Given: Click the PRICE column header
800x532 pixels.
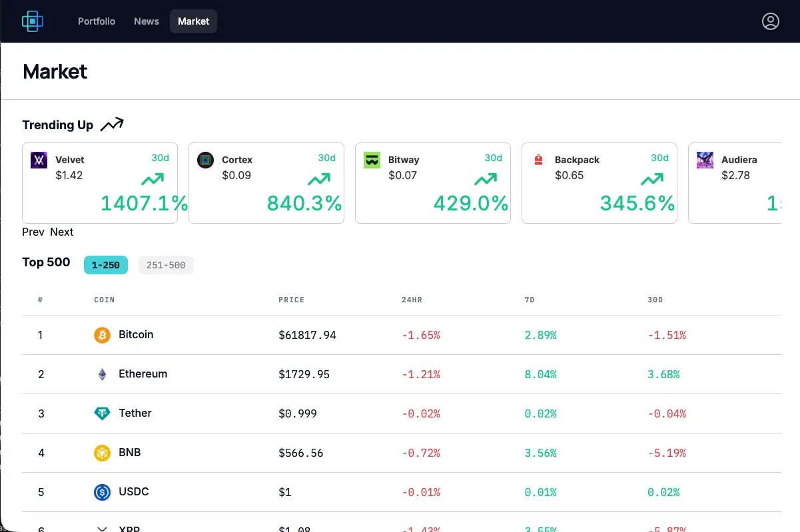Looking at the screenshot, I should click(x=292, y=300).
